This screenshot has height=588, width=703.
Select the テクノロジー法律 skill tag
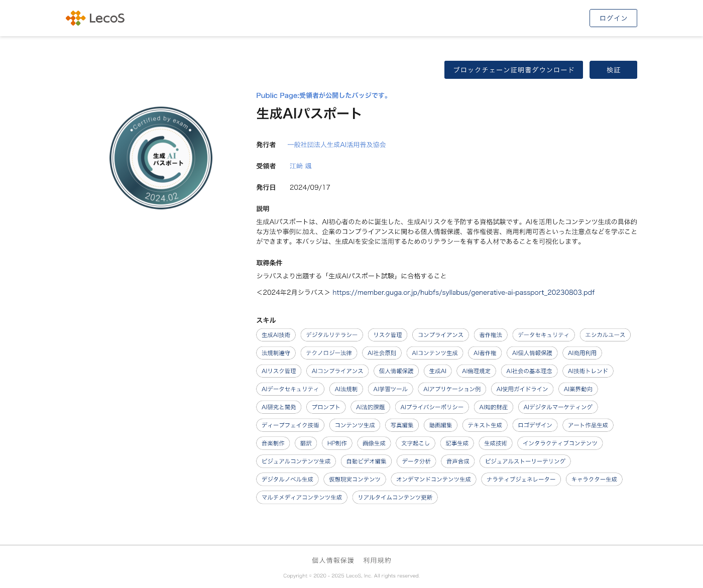(329, 353)
